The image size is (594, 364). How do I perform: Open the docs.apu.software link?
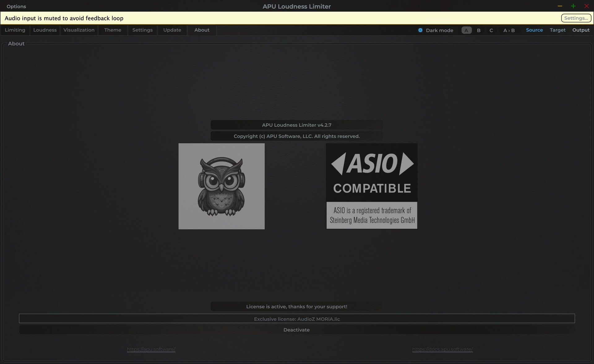442,349
